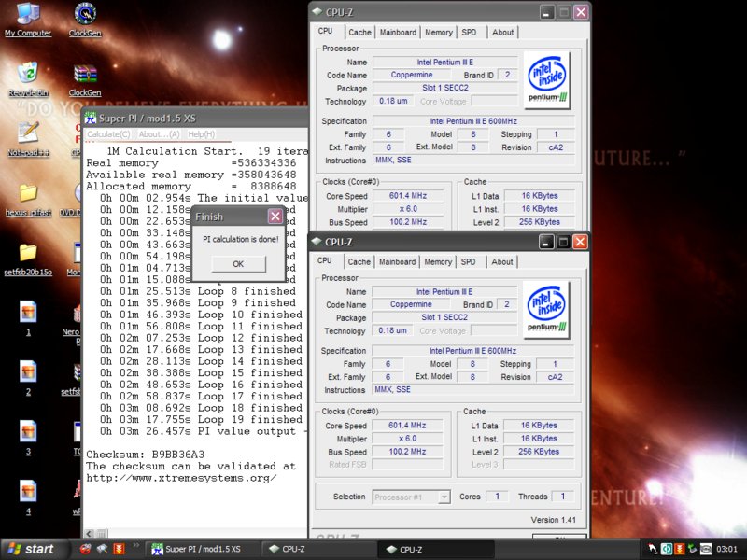Image resolution: width=747 pixels, height=560 pixels.
Task: Open the About tab in front CPU-Z
Action: click(502, 261)
